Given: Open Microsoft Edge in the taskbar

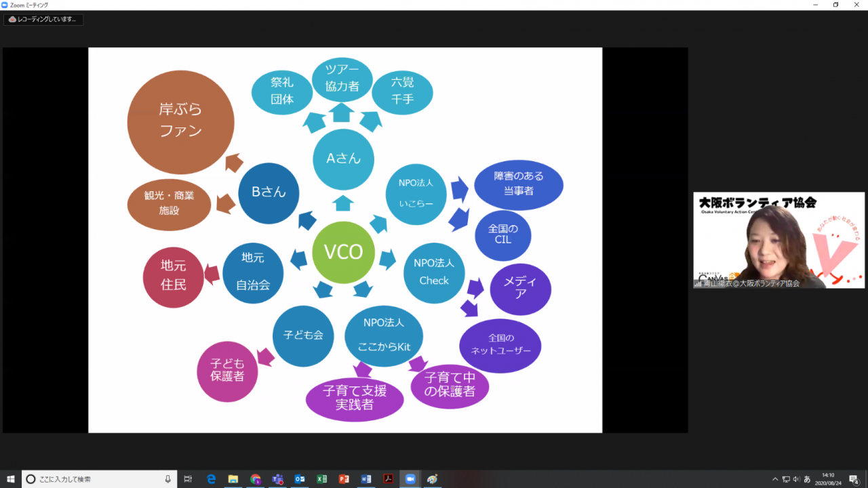Looking at the screenshot, I should pos(211,479).
